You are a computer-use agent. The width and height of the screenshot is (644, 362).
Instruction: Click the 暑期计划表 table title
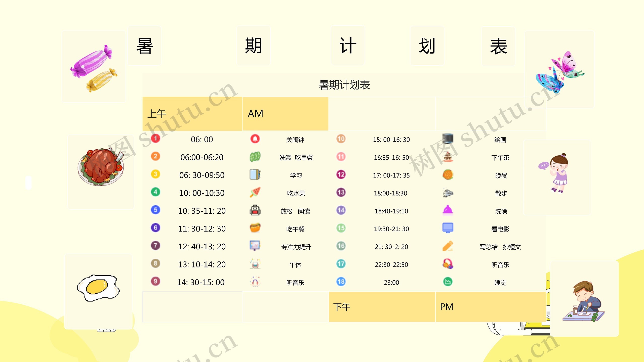[x=344, y=85]
